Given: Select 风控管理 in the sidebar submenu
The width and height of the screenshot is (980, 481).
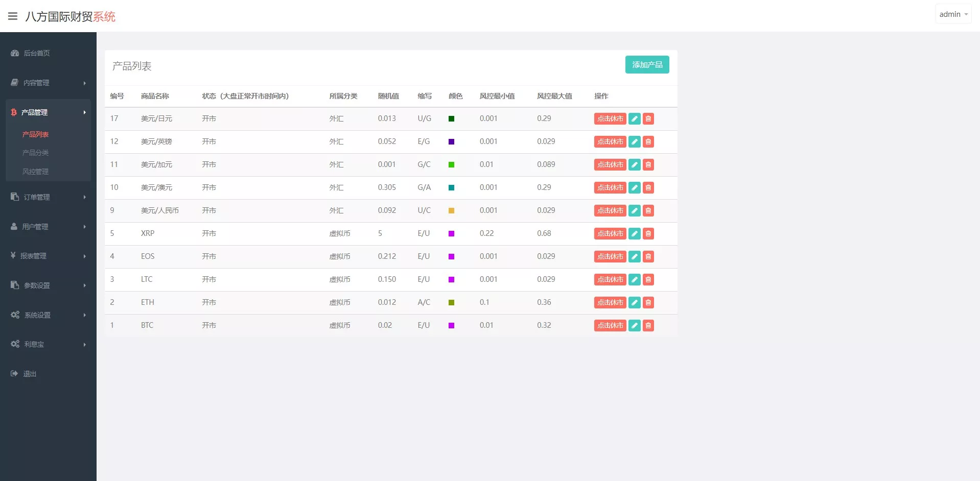Looking at the screenshot, I should (x=35, y=172).
